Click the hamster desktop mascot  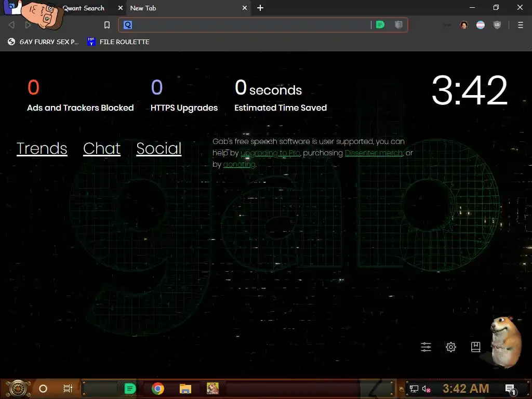click(506, 342)
